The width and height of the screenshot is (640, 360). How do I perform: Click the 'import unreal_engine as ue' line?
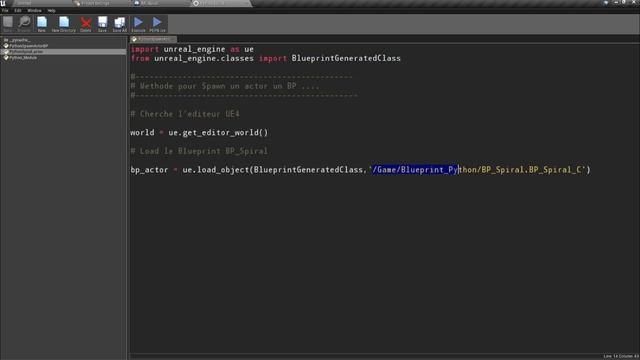(192, 49)
